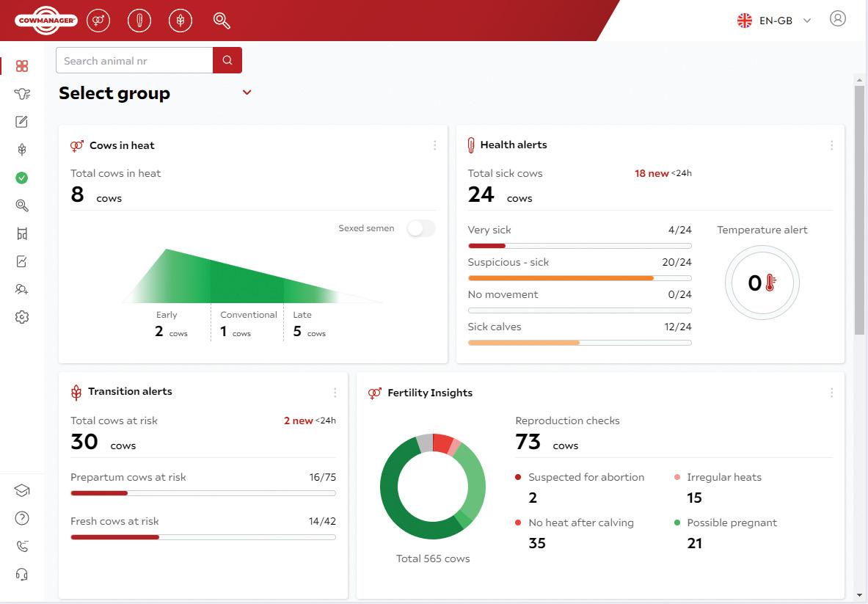This screenshot has width=868, height=604.
Task: Click Suspected for abortion count
Action: tap(533, 498)
